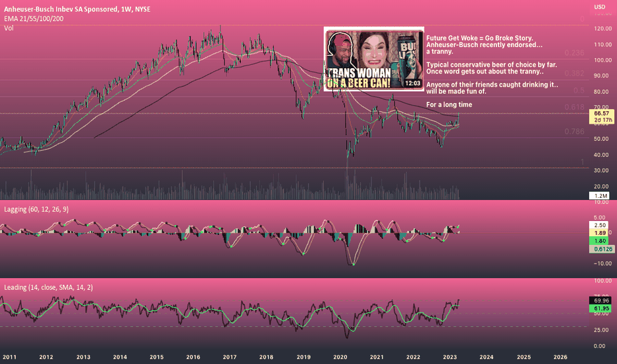Click the Vol indicator label
This screenshot has width=617, height=364.
click(x=9, y=28)
